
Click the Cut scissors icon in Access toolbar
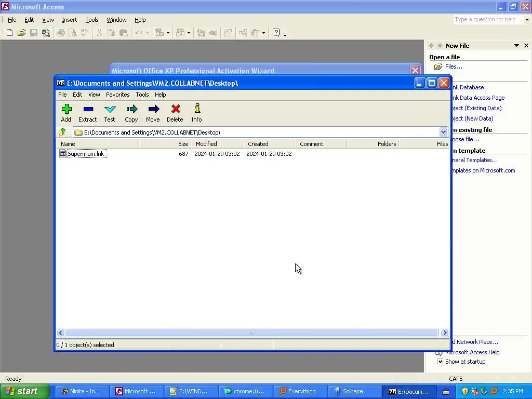tap(99, 33)
